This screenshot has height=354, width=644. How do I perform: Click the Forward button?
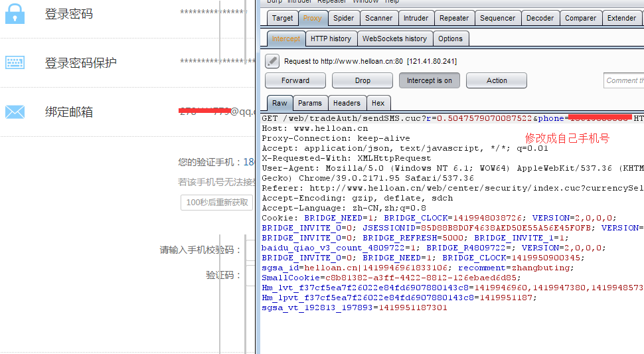point(295,80)
